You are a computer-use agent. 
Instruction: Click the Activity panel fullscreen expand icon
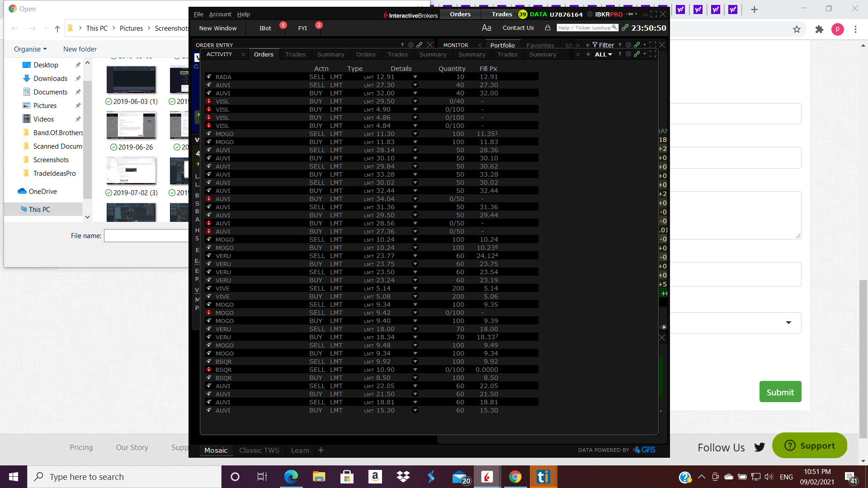point(653,54)
